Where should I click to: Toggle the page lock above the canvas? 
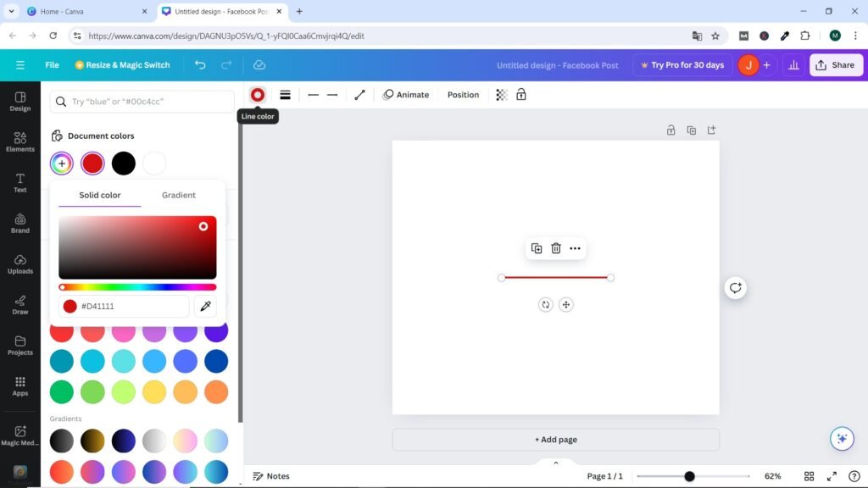coord(670,130)
